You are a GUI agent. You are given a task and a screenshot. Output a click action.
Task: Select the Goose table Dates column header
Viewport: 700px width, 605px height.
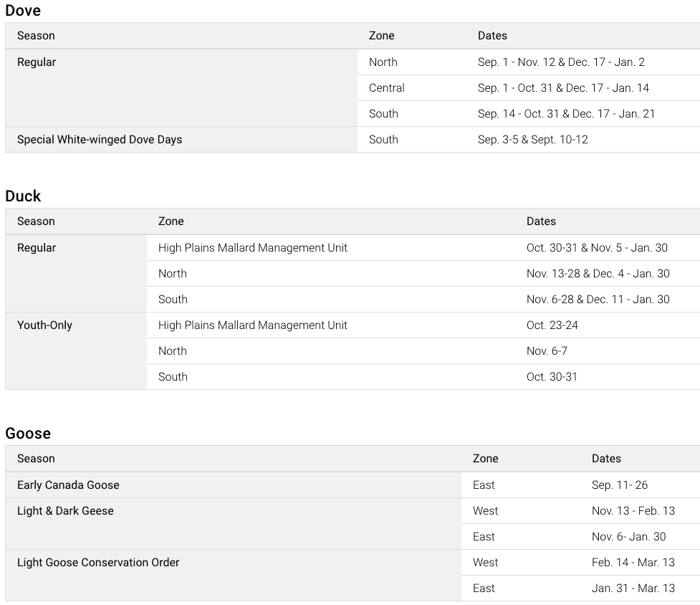click(x=606, y=459)
